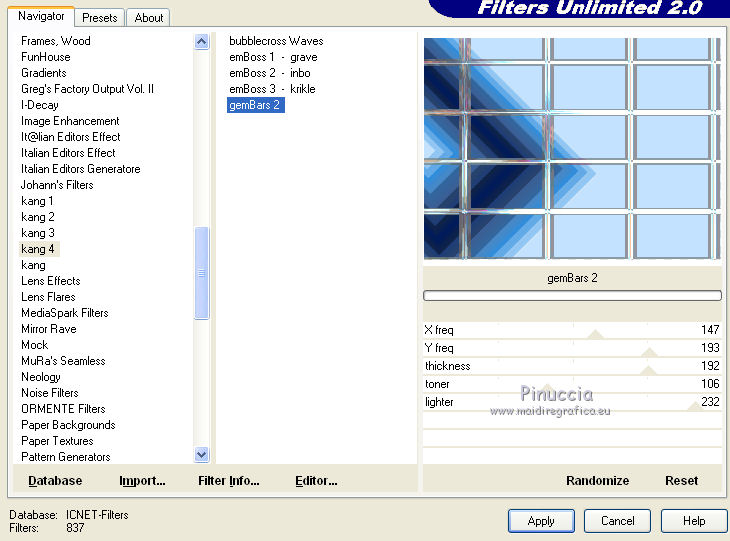Switch to the Navigator tab
The image size is (730, 541).
(41, 16)
